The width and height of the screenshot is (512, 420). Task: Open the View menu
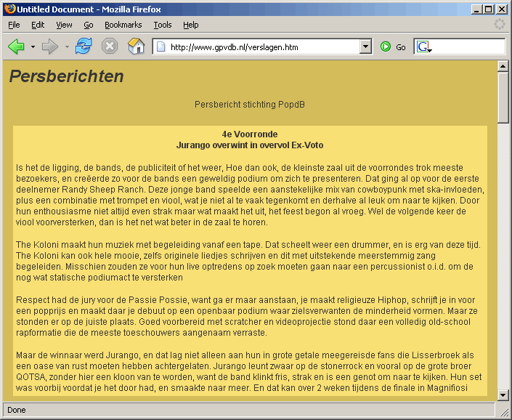64,25
